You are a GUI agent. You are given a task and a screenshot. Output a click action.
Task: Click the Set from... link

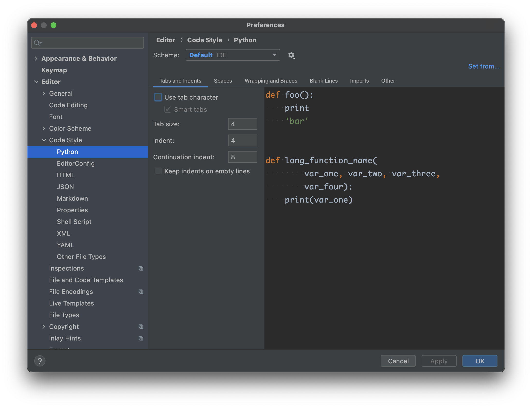click(484, 66)
